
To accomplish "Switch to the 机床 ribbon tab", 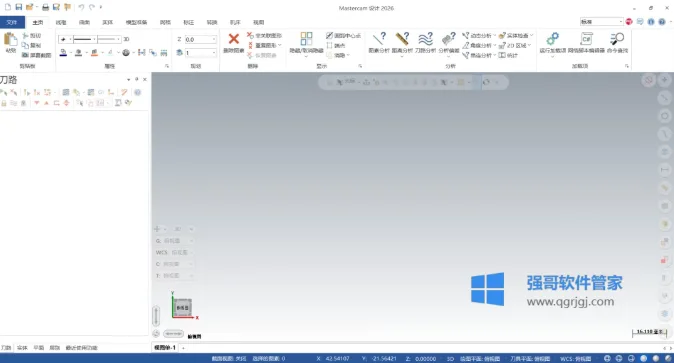I will [x=235, y=22].
